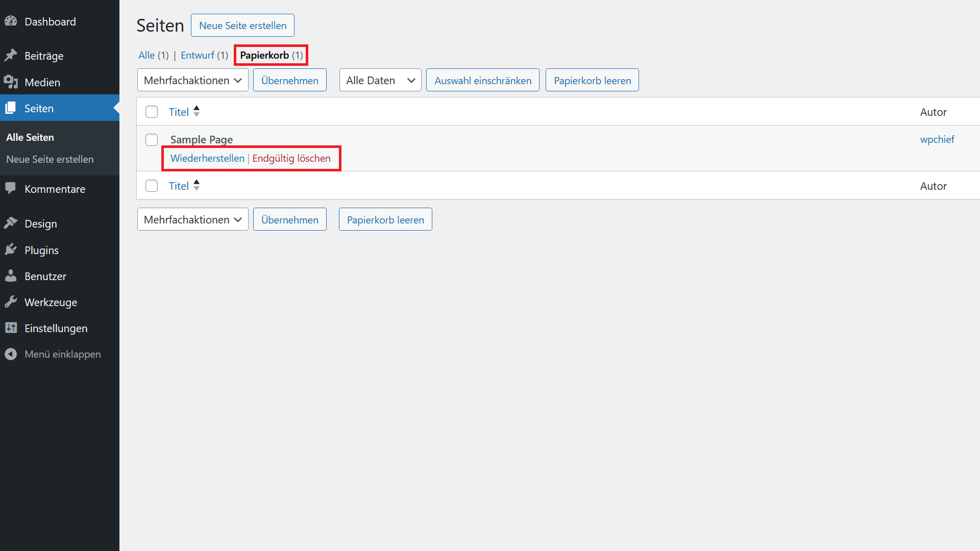Click the Menü einklappen arrow icon
Screen dimensions: 980x551
tap(11, 354)
